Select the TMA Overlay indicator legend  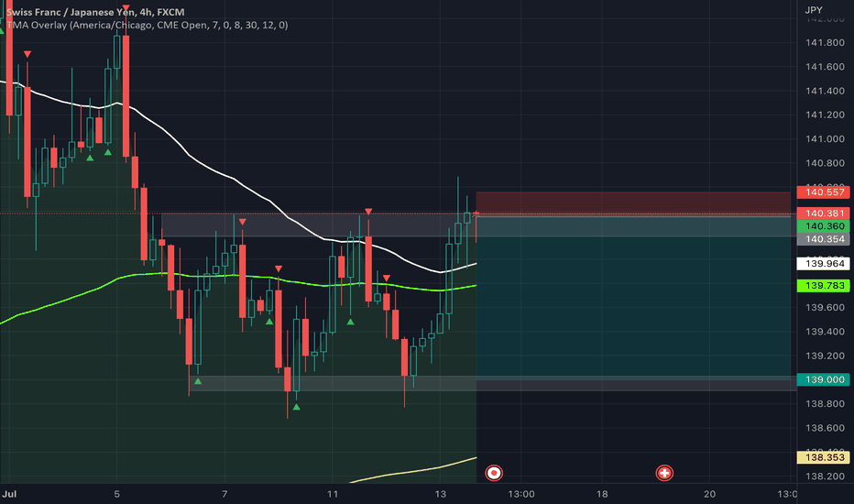(x=147, y=25)
